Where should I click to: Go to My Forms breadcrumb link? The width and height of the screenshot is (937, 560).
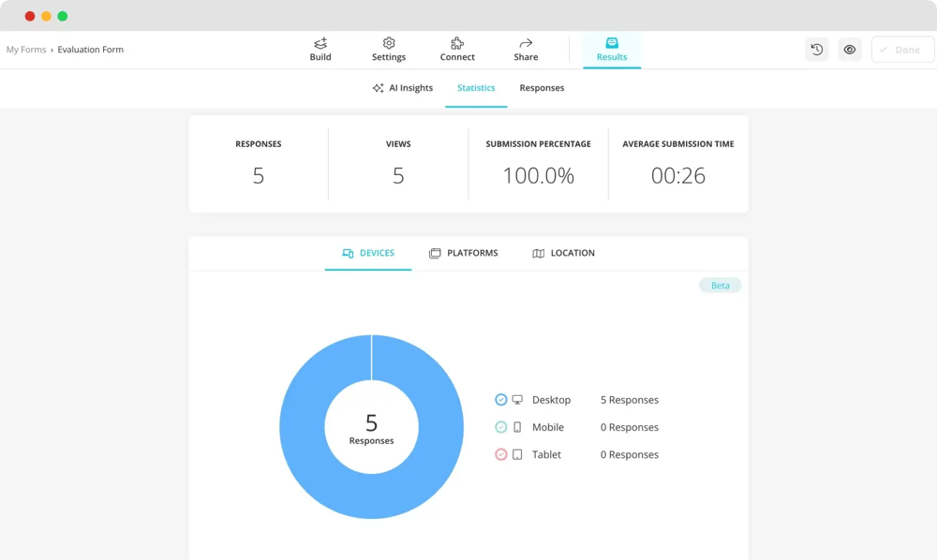[x=26, y=50]
